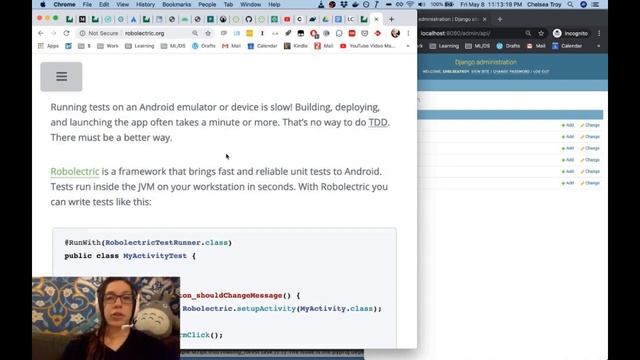Open the hamburger menu on Robolectric page

pyautogui.click(x=61, y=76)
